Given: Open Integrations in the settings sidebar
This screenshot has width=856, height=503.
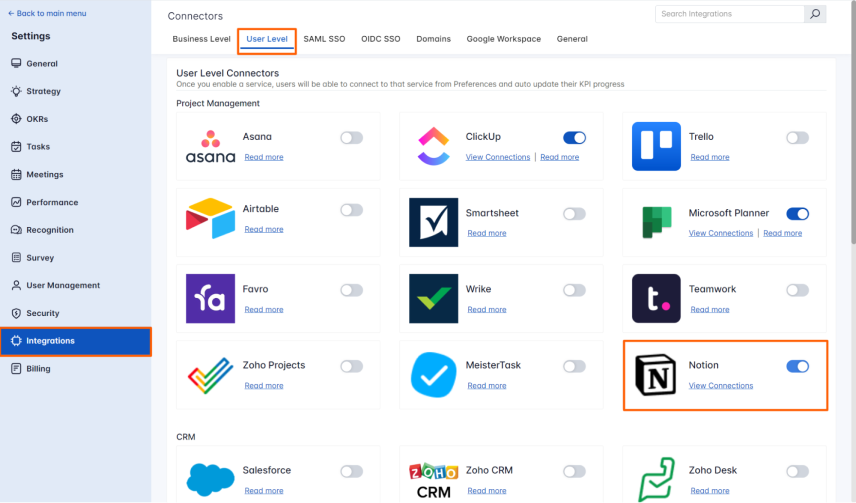Looking at the screenshot, I should pyautogui.click(x=76, y=341).
